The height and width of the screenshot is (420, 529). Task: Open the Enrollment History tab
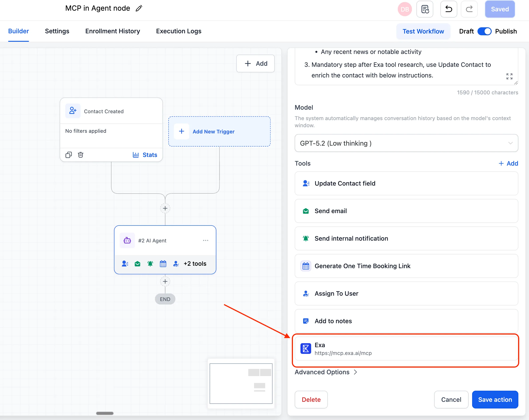click(x=112, y=31)
